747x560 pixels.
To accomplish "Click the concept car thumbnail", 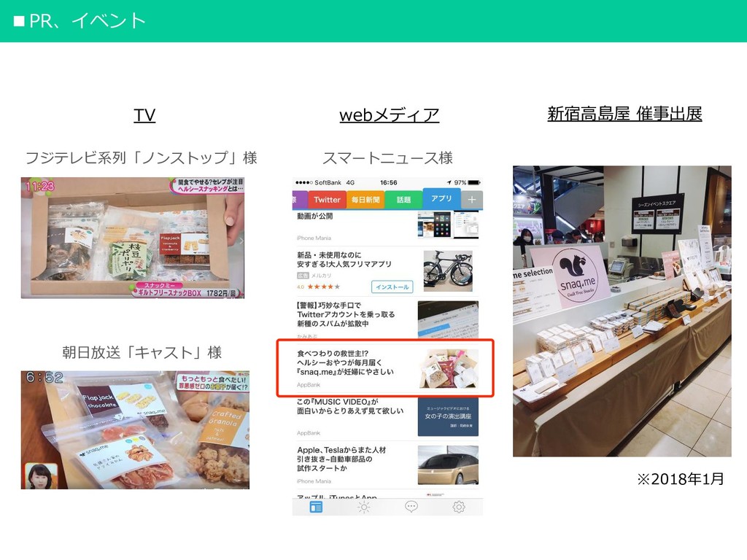I will coord(448,465).
